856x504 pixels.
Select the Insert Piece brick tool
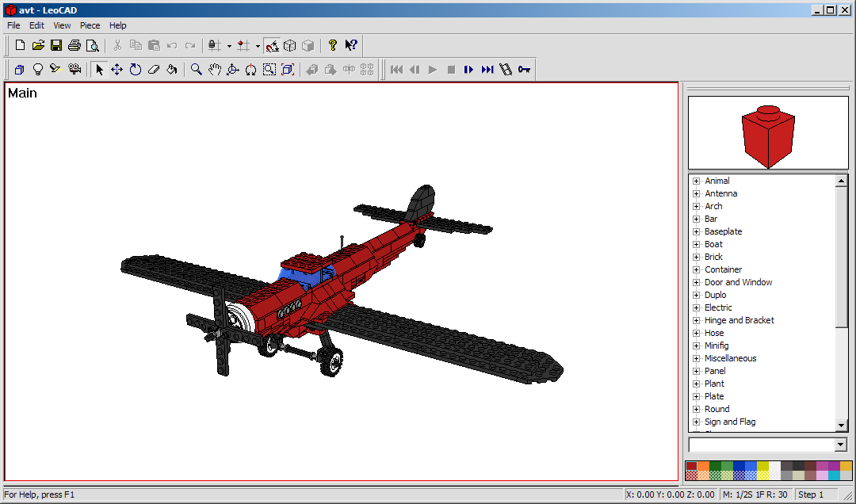click(19, 70)
